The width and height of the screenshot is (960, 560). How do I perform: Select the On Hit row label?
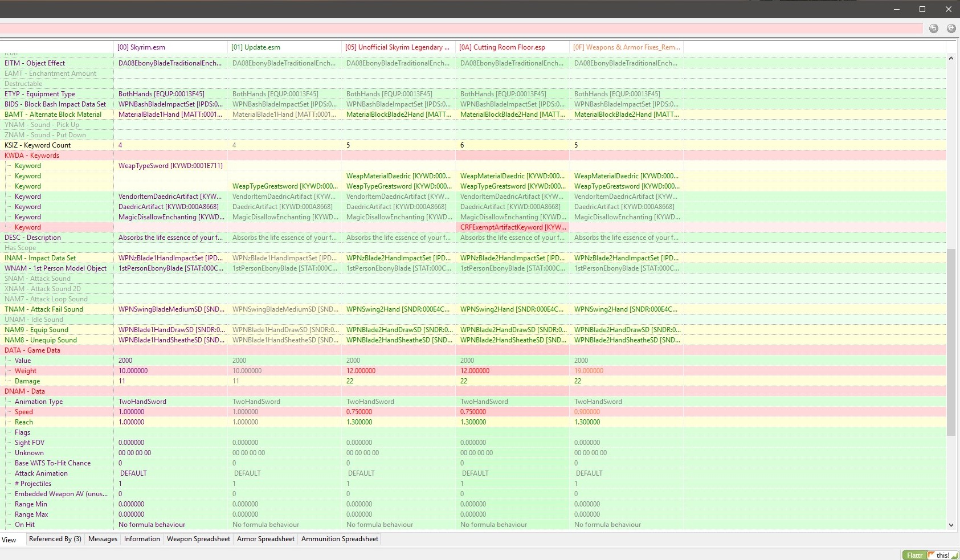(x=24, y=525)
